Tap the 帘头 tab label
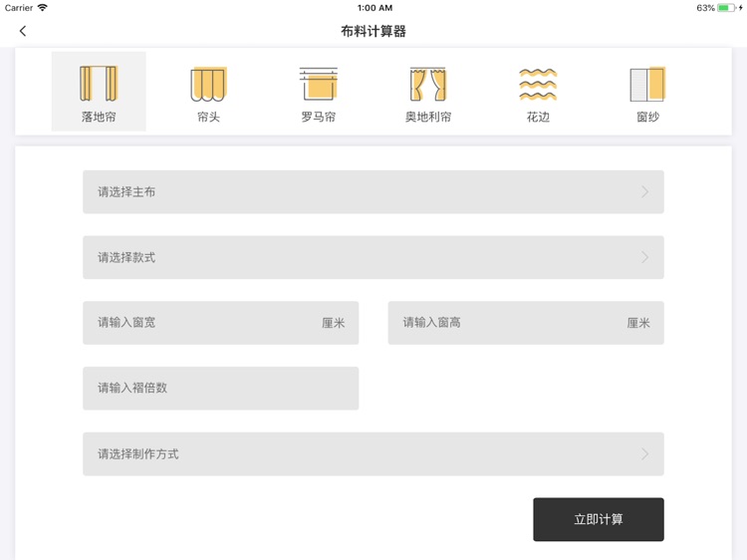This screenshot has width=747, height=560. click(209, 117)
